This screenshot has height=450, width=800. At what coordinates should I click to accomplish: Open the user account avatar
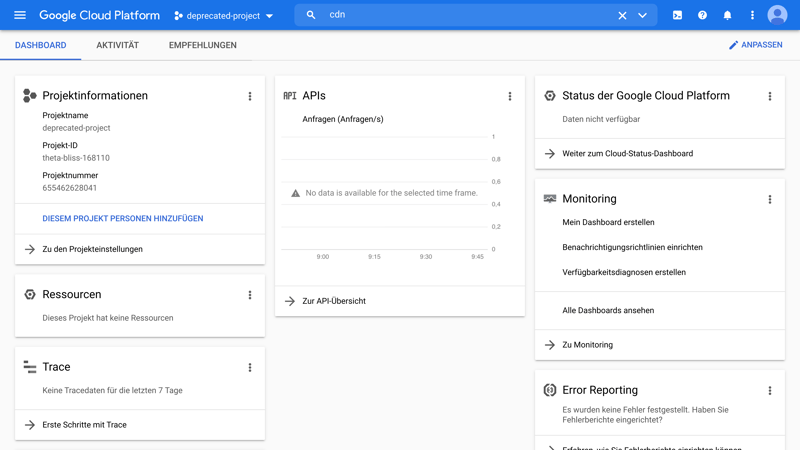(777, 15)
